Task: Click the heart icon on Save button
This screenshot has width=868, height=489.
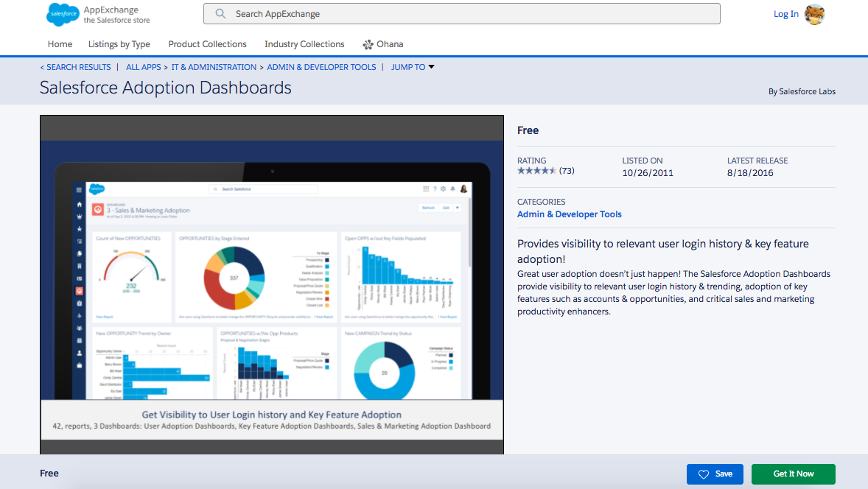Action: click(x=704, y=474)
